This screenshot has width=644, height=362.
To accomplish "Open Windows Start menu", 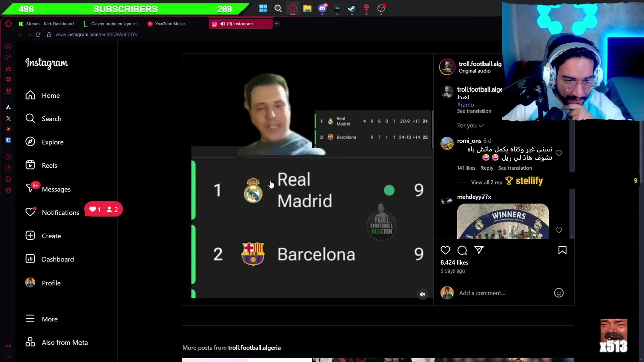I will (x=263, y=8).
